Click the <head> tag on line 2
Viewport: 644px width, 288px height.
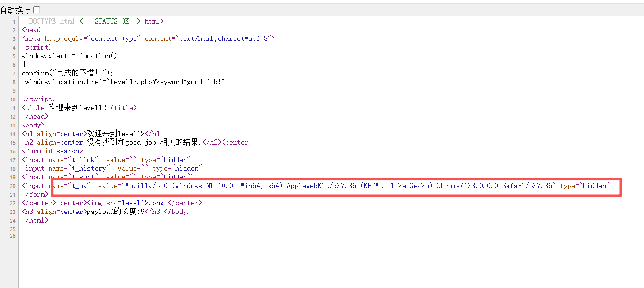coord(33,30)
